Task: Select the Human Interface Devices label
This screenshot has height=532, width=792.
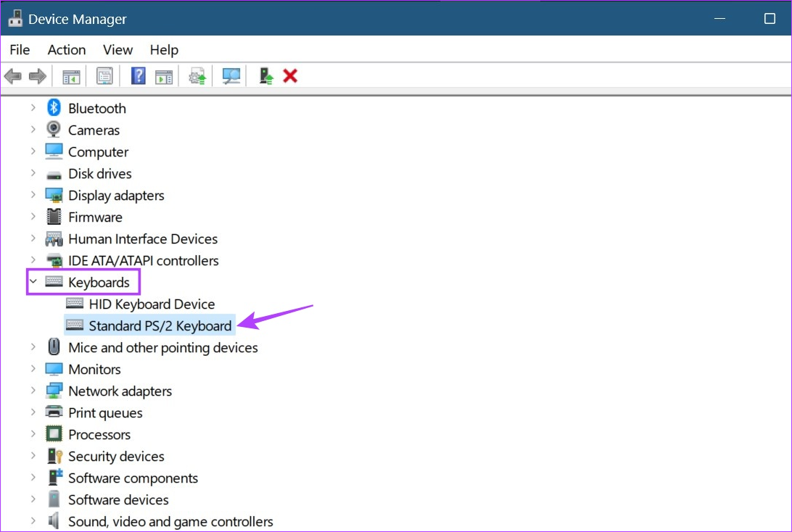Action: 143,238
